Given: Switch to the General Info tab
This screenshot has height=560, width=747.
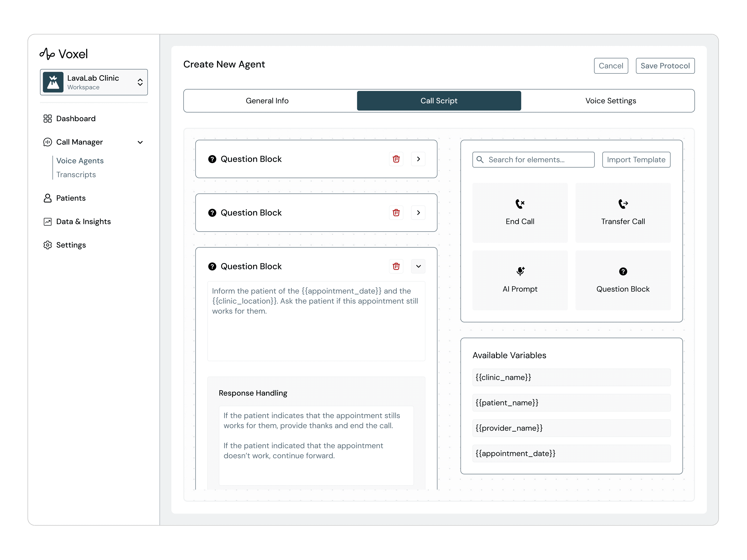Looking at the screenshot, I should (x=267, y=101).
